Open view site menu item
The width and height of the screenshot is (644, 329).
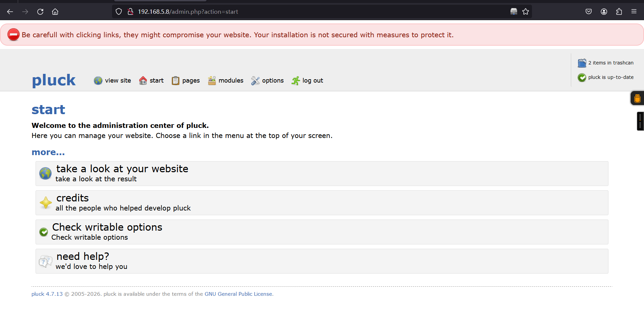tap(118, 81)
